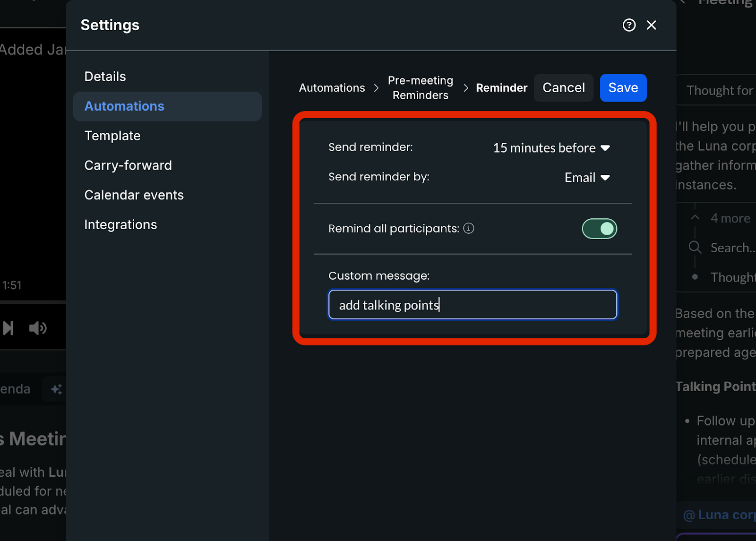Click the help question mark icon
Image resolution: width=756 pixels, height=541 pixels.
click(629, 25)
